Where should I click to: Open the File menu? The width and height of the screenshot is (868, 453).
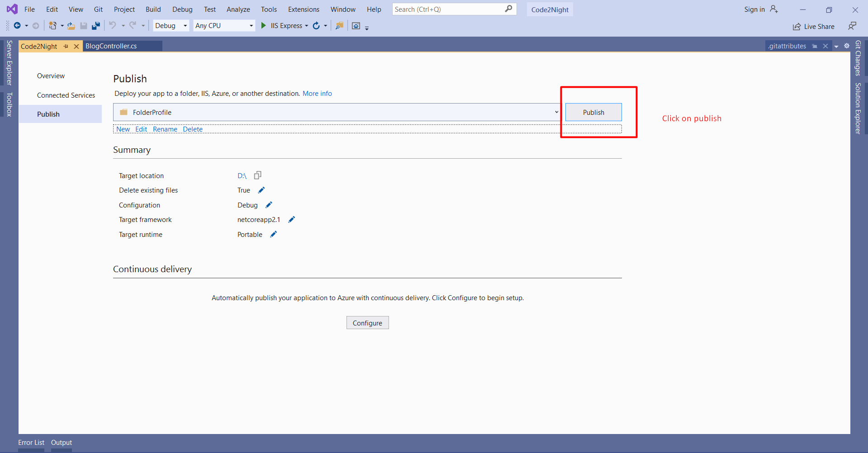point(29,9)
